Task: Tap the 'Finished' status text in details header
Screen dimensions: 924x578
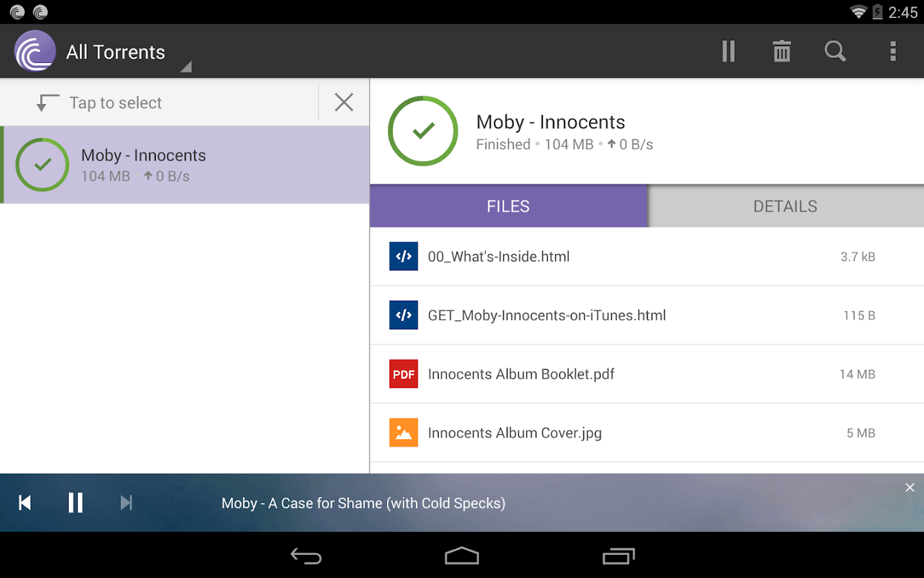Action: click(503, 144)
